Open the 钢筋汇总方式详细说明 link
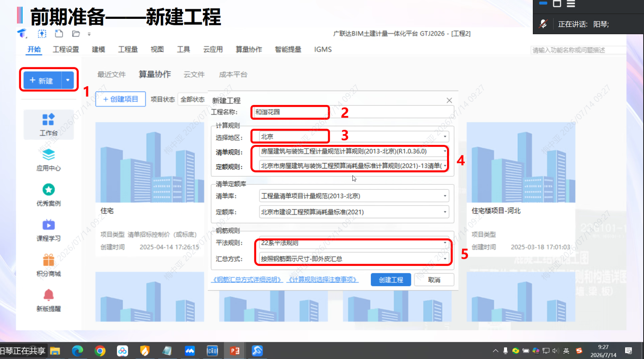 (x=247, y=279)
